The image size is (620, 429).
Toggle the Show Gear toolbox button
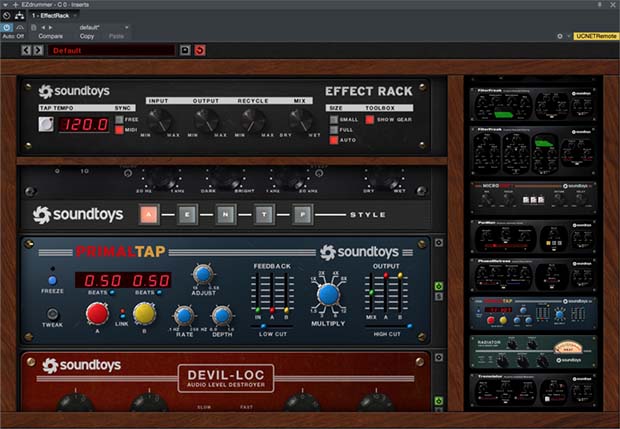[370, 119]
